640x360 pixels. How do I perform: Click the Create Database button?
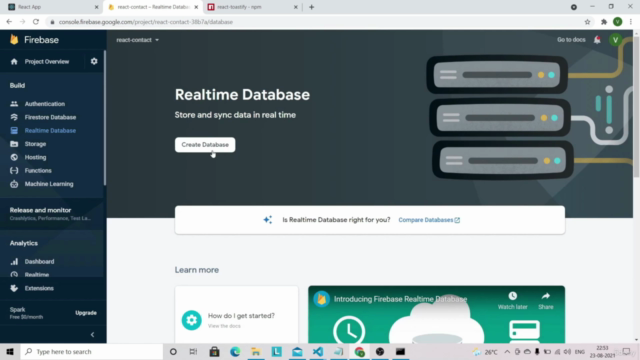(205, 145)
